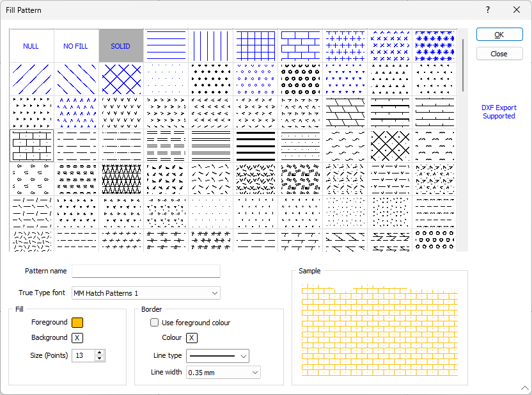Select black crosshatch with dots pattern
Viewport: 532px width, 395px height.
click(x=390, y=146)
